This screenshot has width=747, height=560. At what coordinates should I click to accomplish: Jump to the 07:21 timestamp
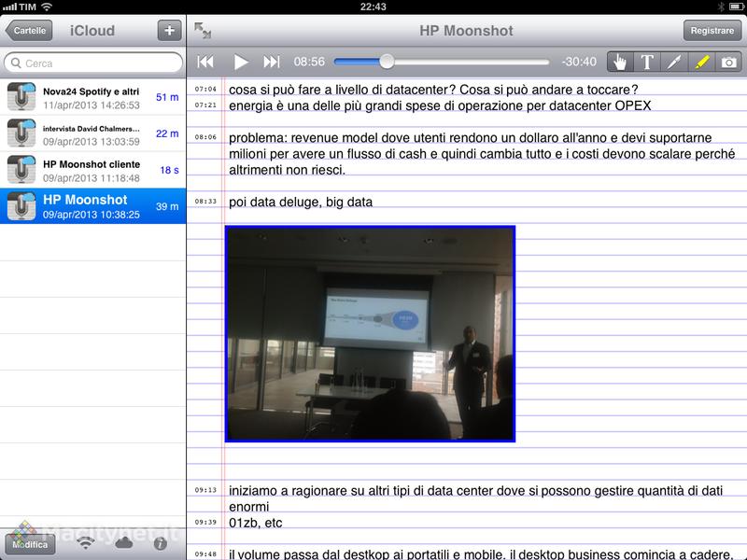click(x=205, y=105)
